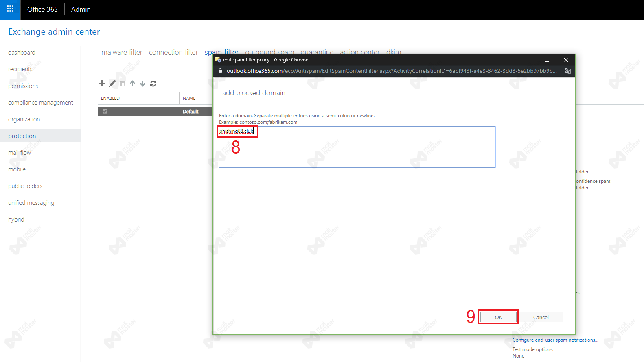Click the Admin link in the top bar
The height and width of the screenshot is (362, 644).
[81, 9]
